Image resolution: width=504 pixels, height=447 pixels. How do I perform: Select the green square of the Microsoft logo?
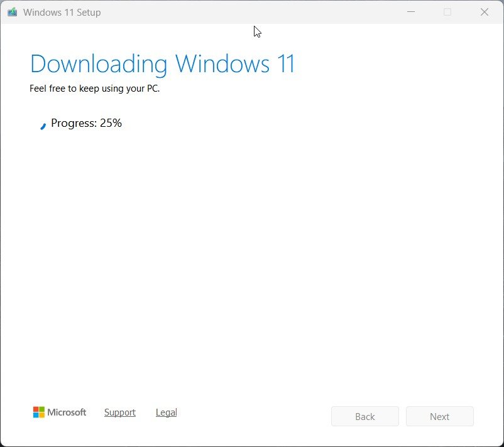point(41,409)
